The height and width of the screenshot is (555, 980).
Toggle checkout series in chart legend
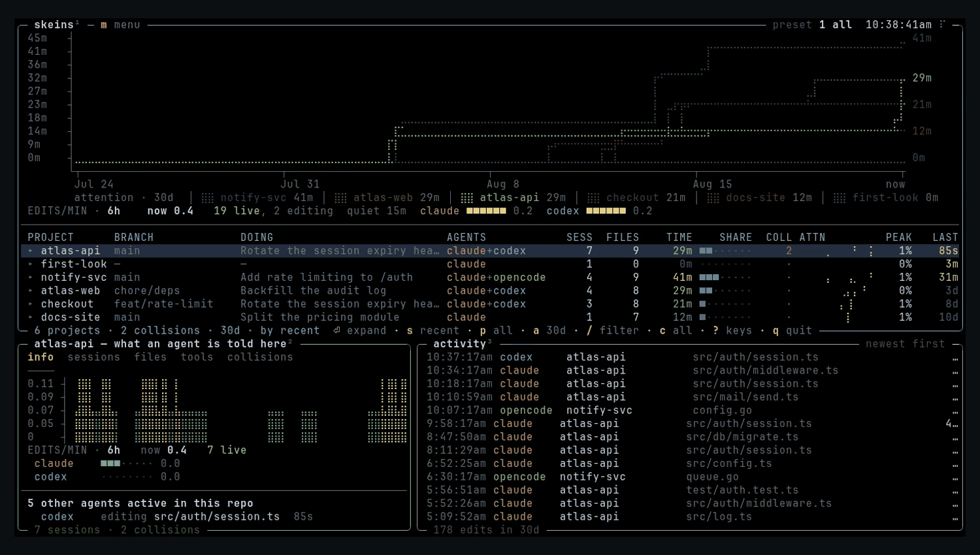pyautogui.click(x=636, y=198)
